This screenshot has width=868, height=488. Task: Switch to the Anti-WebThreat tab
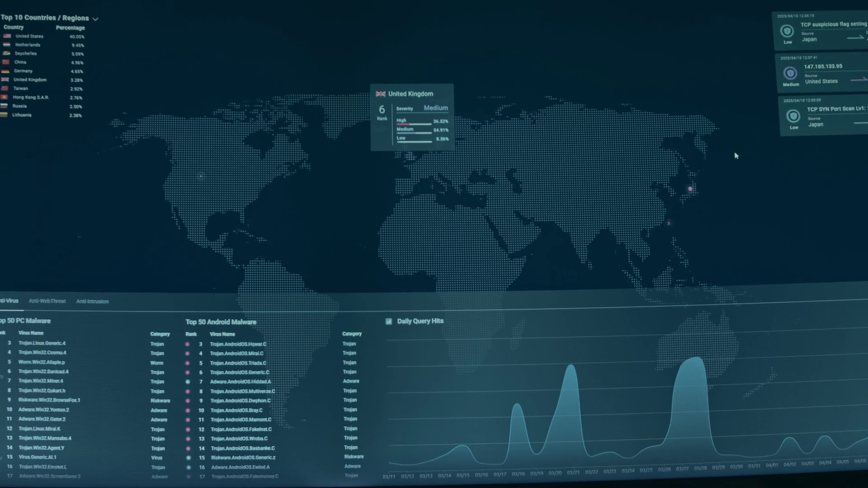tap(47, 301)
